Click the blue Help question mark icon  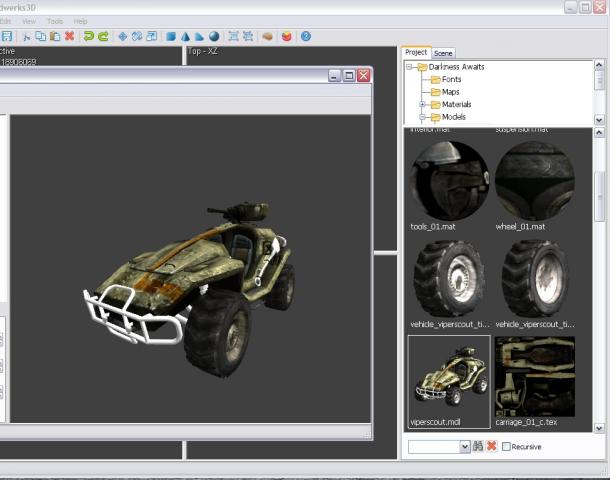pyautogui.click(x=305, y=36)
